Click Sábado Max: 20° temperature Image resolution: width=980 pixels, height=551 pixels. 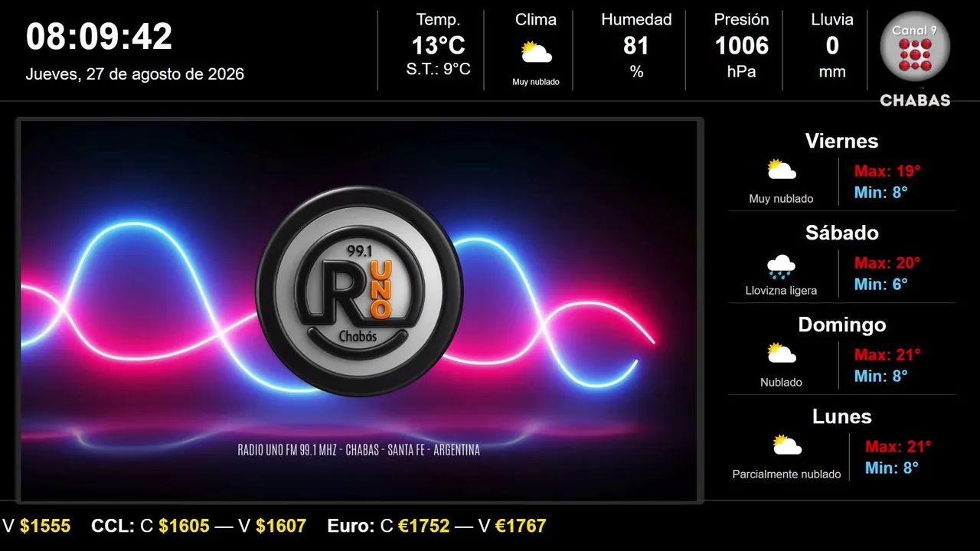(887, 262)
